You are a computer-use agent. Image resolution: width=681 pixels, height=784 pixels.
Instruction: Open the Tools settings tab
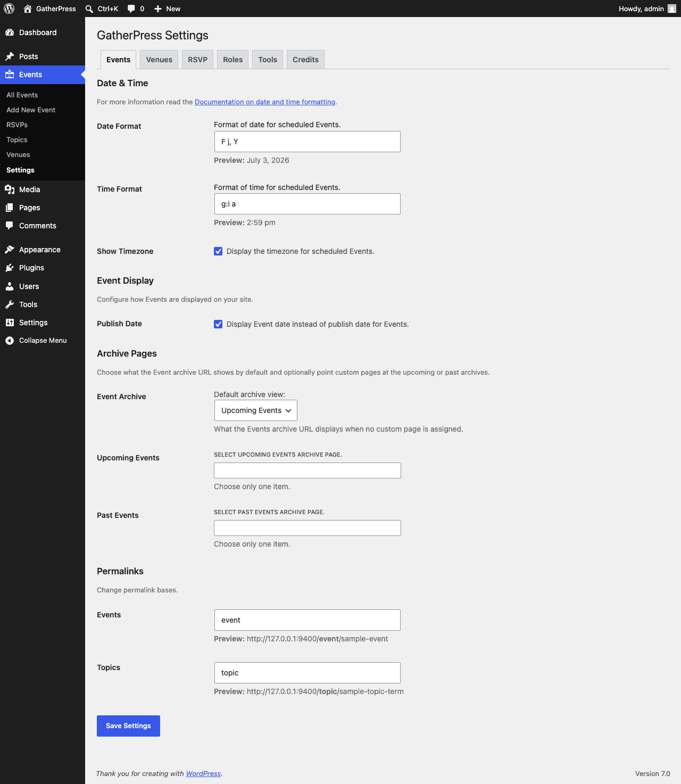click(x=268, y=60)
